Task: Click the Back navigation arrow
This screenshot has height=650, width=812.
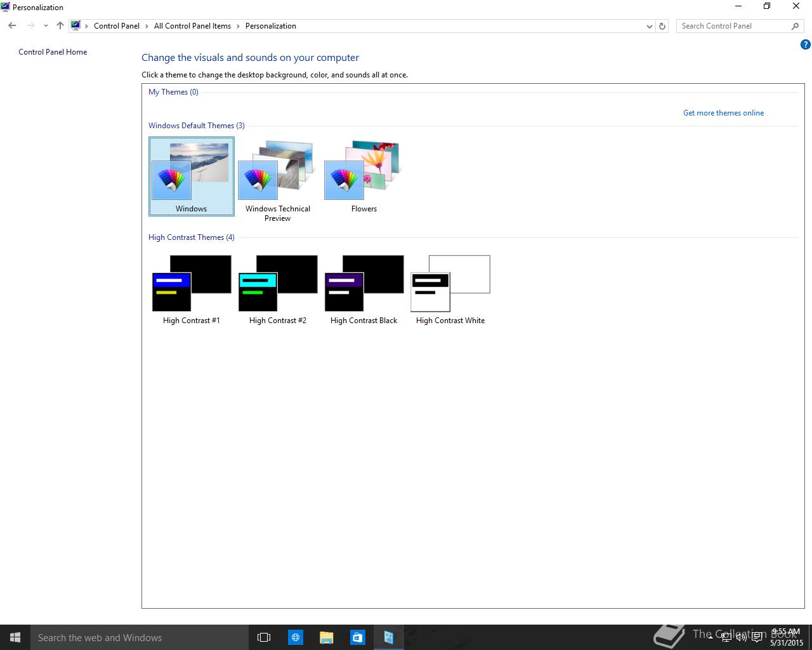Action: [12, 26]
